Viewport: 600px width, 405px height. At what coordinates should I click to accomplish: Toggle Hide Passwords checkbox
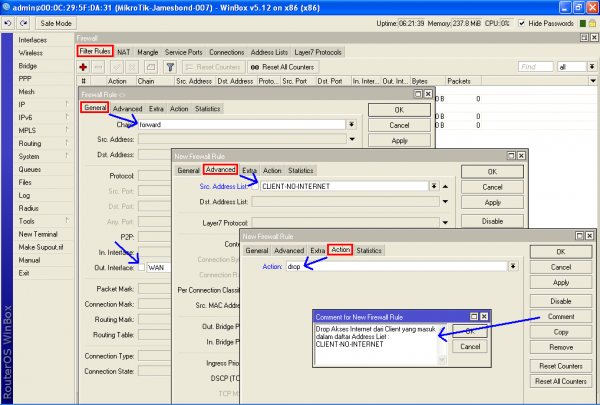[x=522, y=23]
